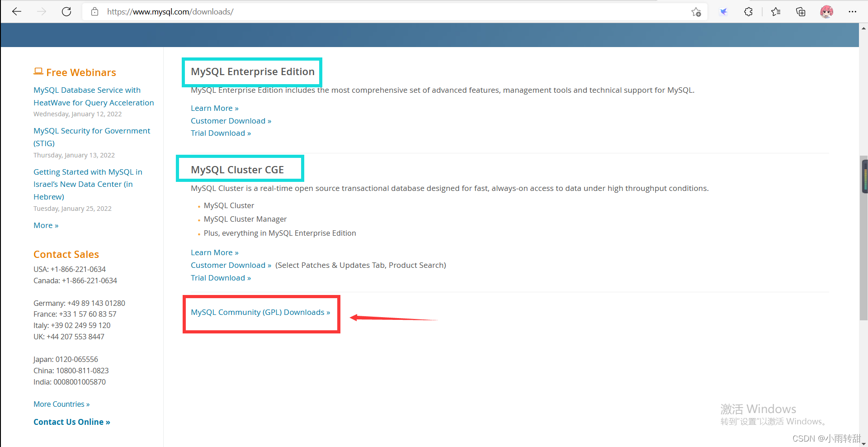The width and height of the screenshot is (868, 447).
Task: Open MySQL Community (GPL) Downloads link
Action: tap(260, 312)
